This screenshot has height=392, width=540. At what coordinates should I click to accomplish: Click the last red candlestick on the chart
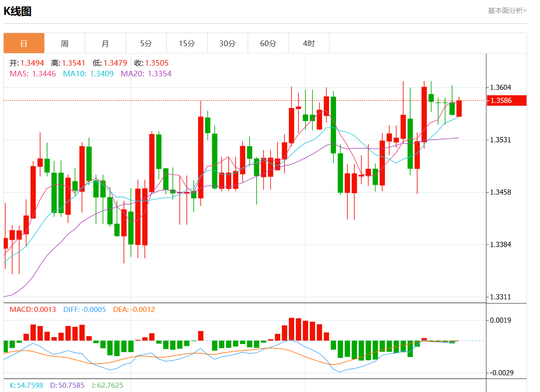click(x=459, y=108)
